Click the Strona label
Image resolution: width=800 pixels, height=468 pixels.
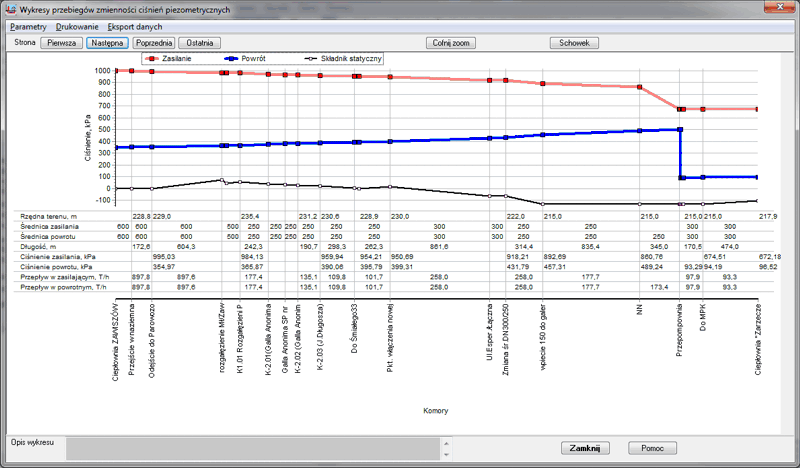pos(24,42)
